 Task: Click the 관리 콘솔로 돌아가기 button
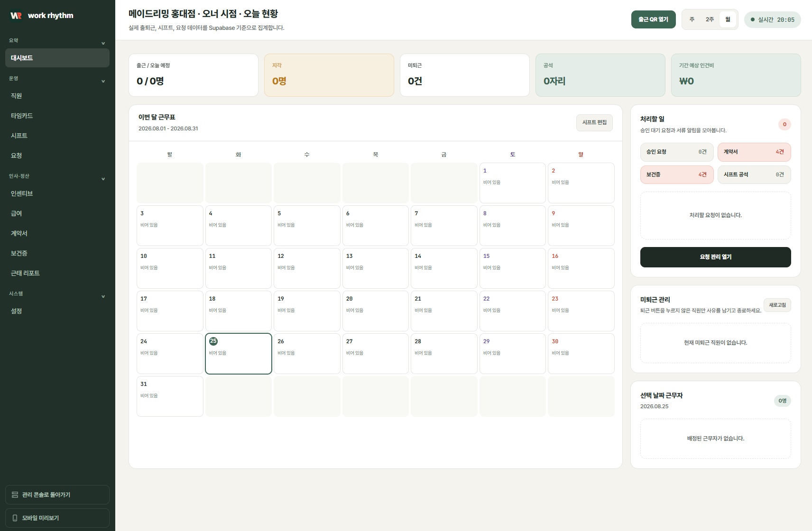pyautogui.click(x=57, y=494)
